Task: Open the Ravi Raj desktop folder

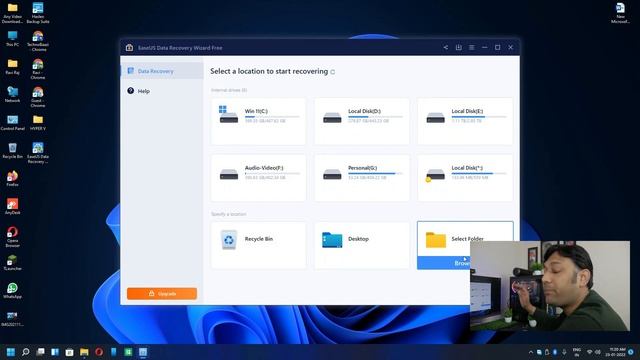Action: click(12, 67)
